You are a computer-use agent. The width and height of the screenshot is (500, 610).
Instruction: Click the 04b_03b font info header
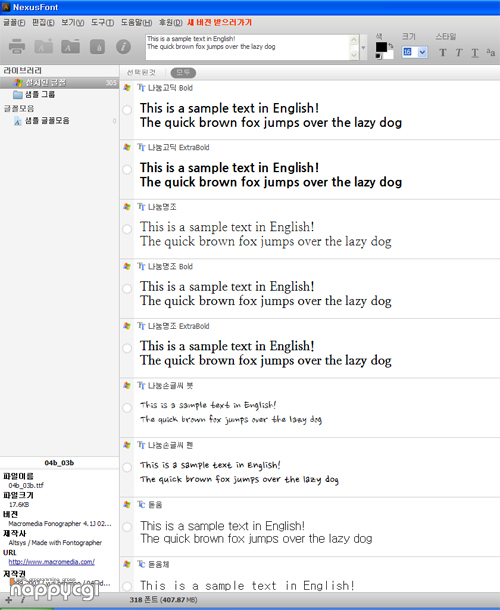[59, 463]
